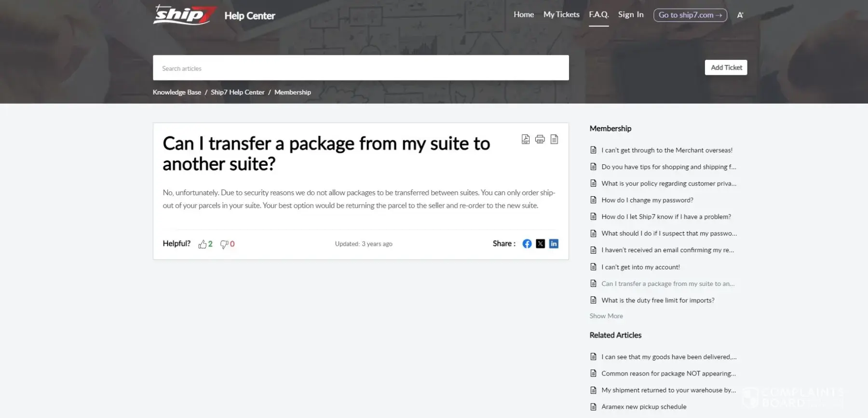Share the article on LinkedIn
Image resolution: width=868 pixels, height=418 pixels.
point(554,243)
